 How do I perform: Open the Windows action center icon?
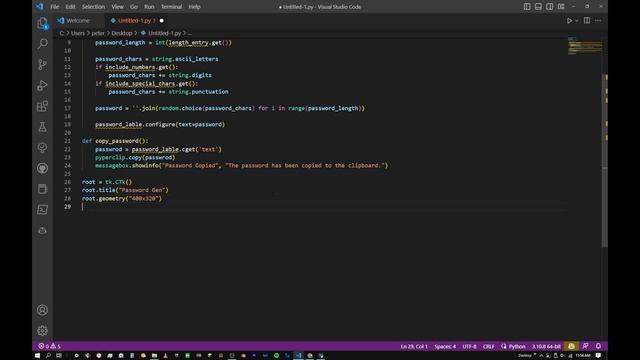click(x=598, y=356)
